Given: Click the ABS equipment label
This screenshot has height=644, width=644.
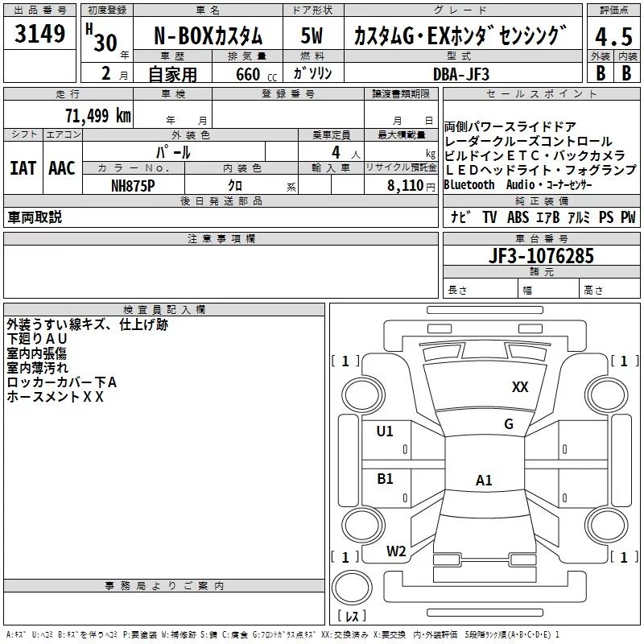Looking at the screenshot, I should click(518, 217).
